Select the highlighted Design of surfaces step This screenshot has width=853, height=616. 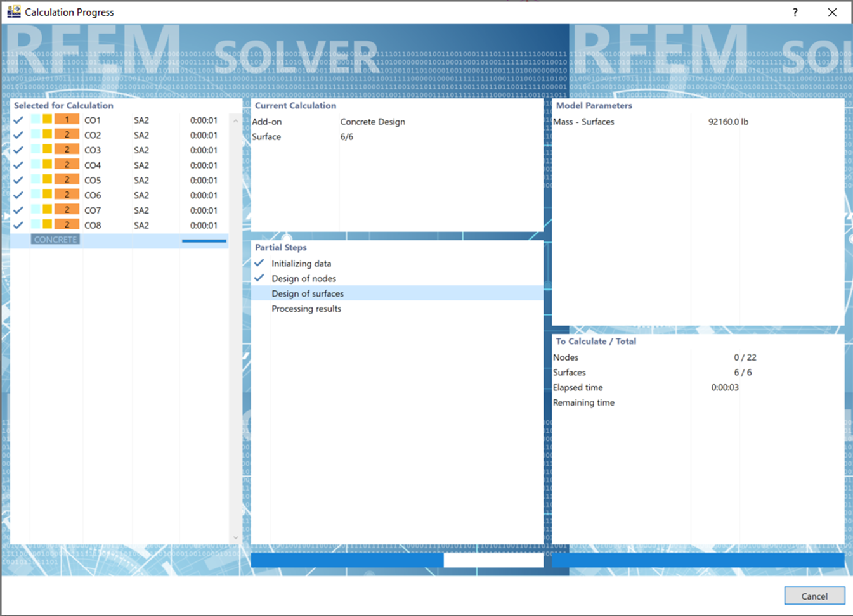pos(398,293)
